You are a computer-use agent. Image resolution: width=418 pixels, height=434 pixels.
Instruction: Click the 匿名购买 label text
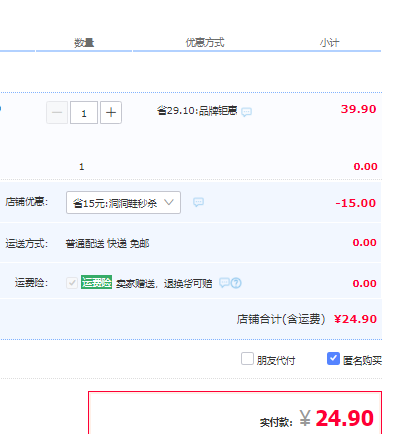pos(362,360)
